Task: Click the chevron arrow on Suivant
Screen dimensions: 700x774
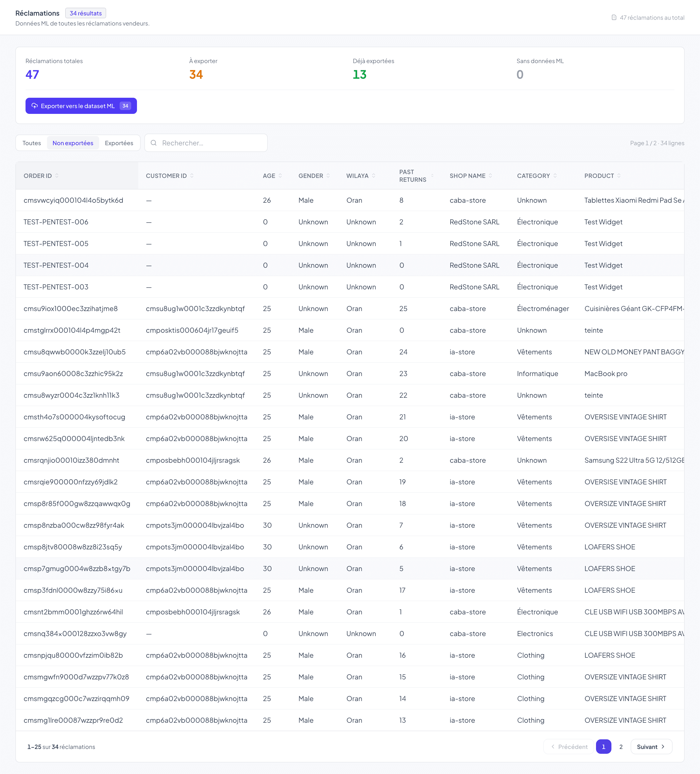Action: (x=663, y=746)
